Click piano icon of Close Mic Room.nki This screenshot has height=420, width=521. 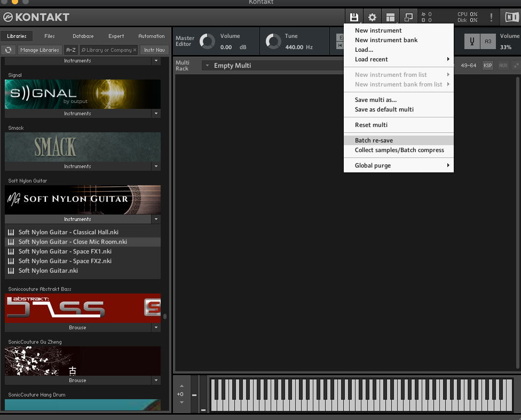(11, 242)
